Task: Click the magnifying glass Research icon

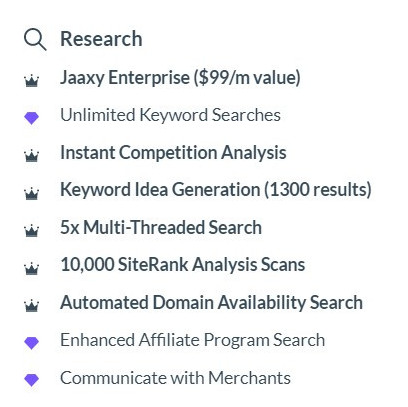Action: [x=35, y=40]
